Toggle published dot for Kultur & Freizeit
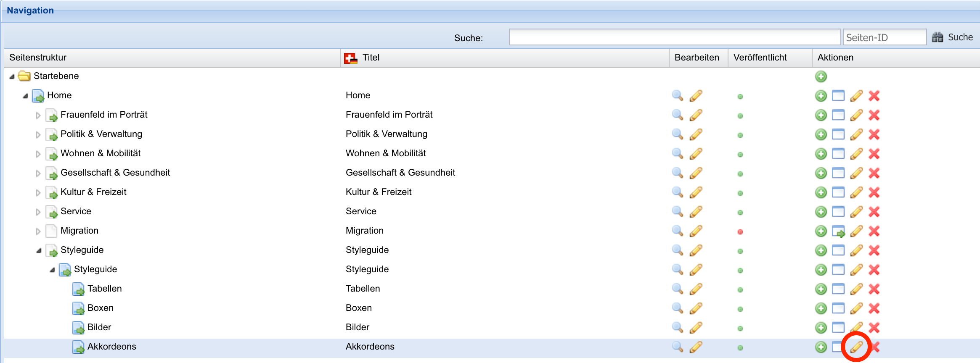 [x=740, y=193]
